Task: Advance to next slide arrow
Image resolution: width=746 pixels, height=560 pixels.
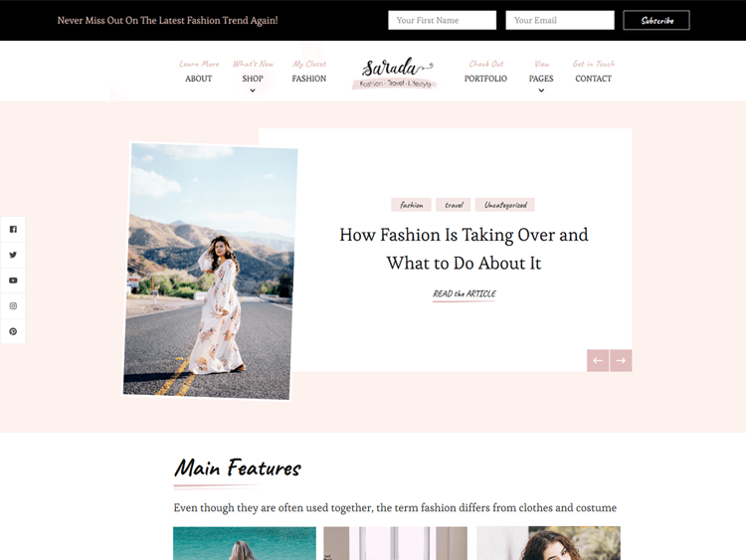Action: [x=621, y=361]
